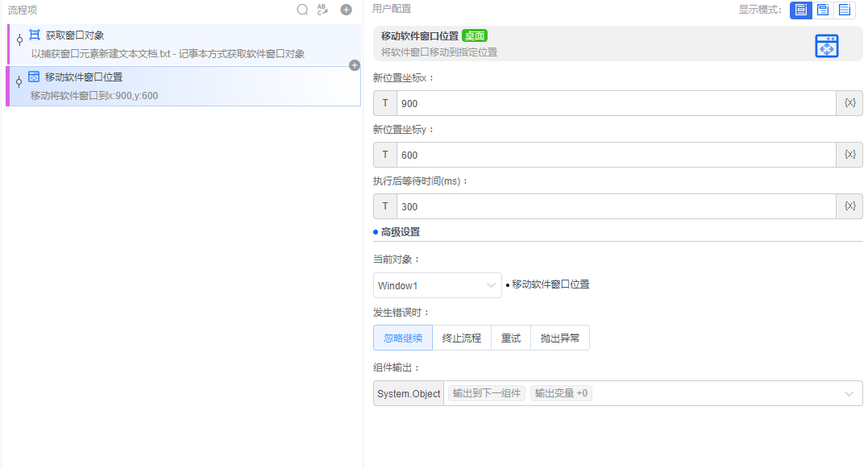Image resolution: width=868 pixels, height=469 pixels.
Task: Choose 抛出异常 error handling mode
Action: coord(559,338)
